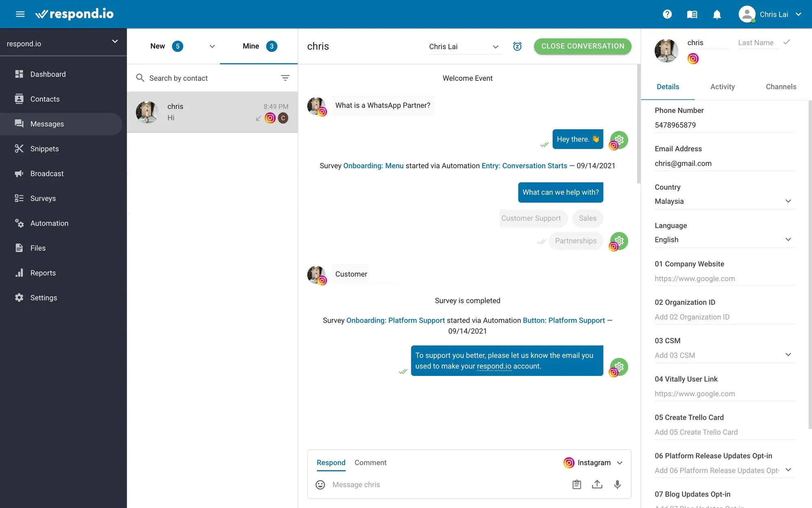Click the bot gear avatar beside Hey there

tap(619, 140)
